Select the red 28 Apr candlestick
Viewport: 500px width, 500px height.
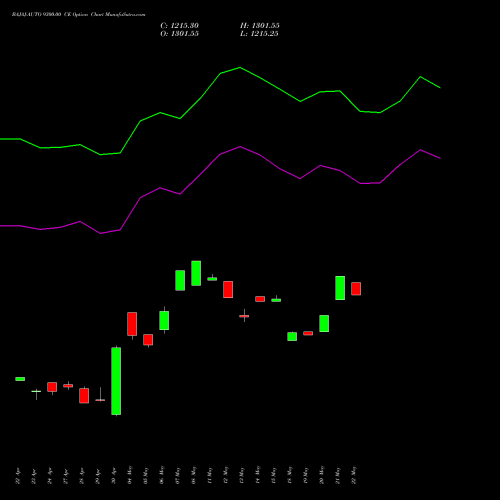[x=84, y=395]
